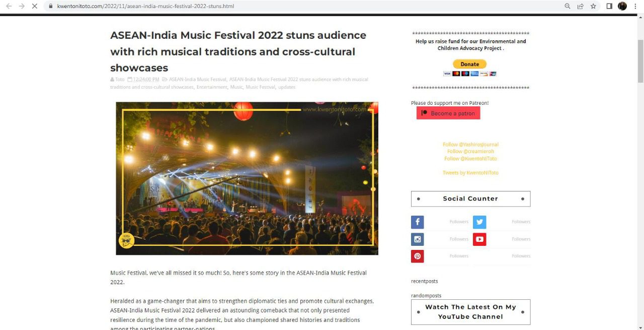
Task: Click the festival concert photo
Action: (247, 178)
